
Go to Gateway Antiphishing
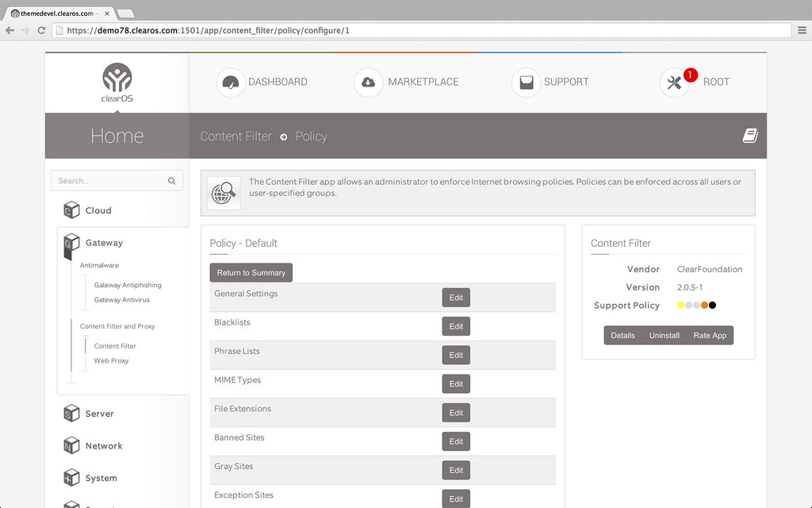coord(128,285)
